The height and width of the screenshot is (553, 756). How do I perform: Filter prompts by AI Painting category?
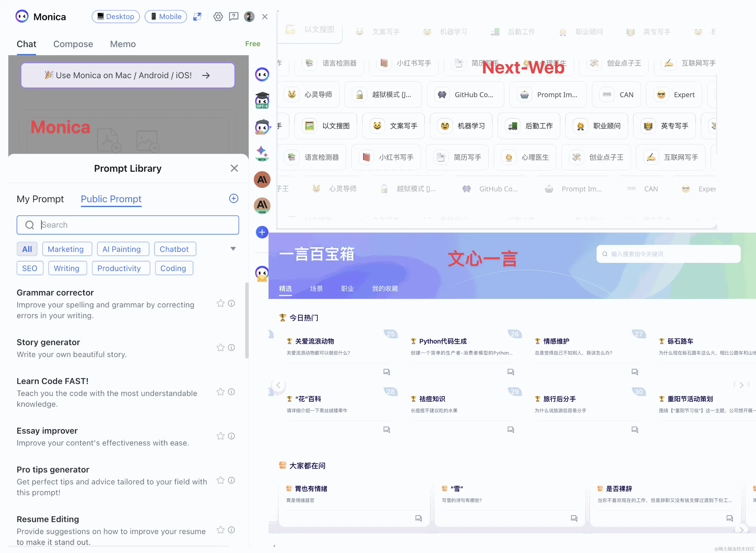pos(123,249)
